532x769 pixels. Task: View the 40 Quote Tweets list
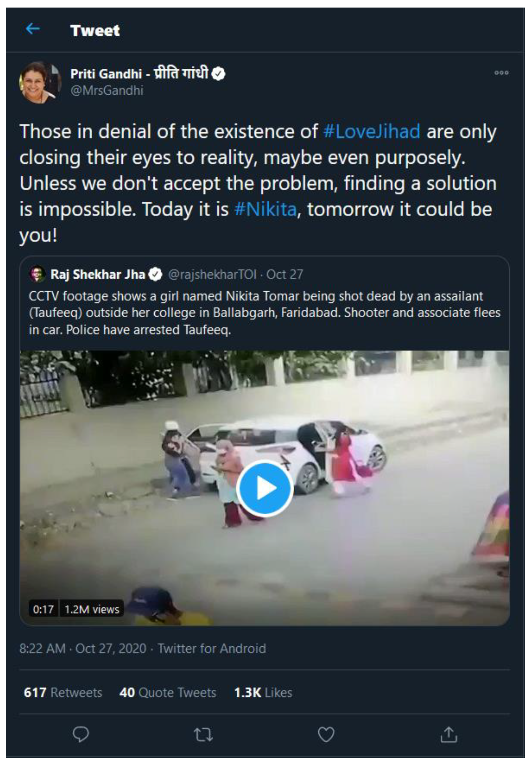click(168, 692)
